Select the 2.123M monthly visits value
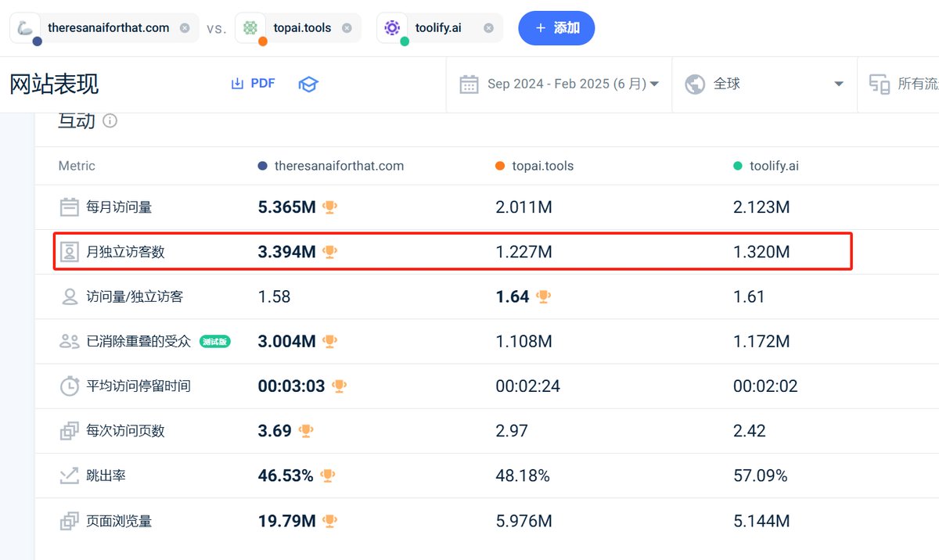The image size is (939, 560). [x=761, y=207]
